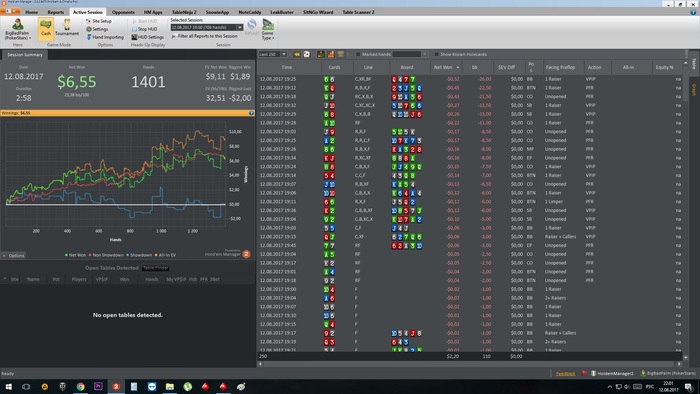Click the Table Finder button
The width and height of the screenshot is (700, 394).
click(155, 268)
